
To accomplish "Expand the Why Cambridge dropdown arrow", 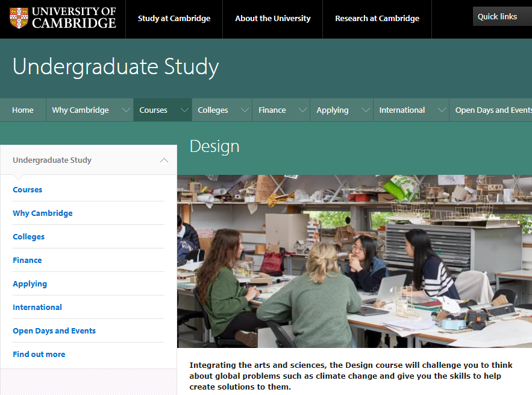I will 126,110.
